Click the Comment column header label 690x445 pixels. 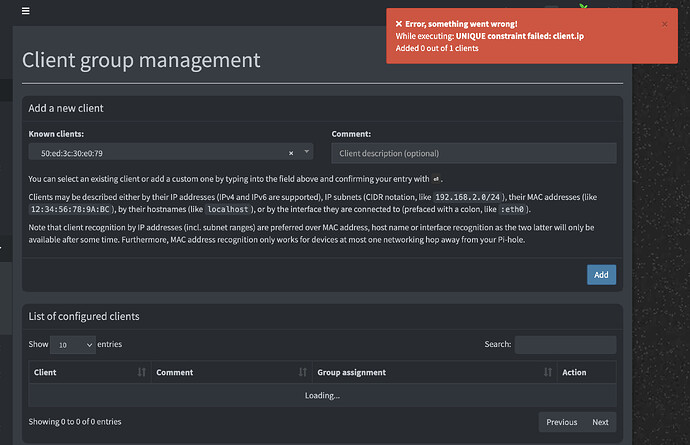tap(174, 372)
